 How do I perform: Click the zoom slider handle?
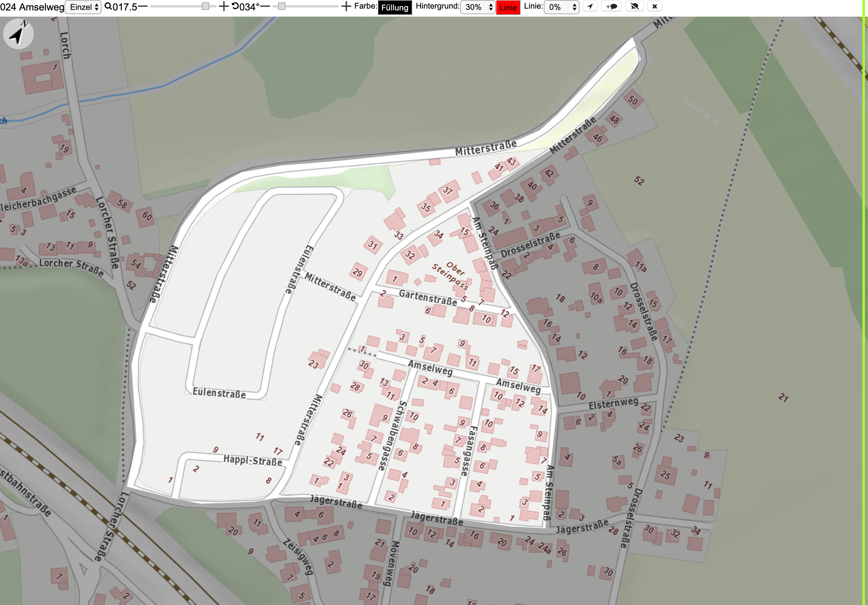pyautogui.click(x=205, y=6)
